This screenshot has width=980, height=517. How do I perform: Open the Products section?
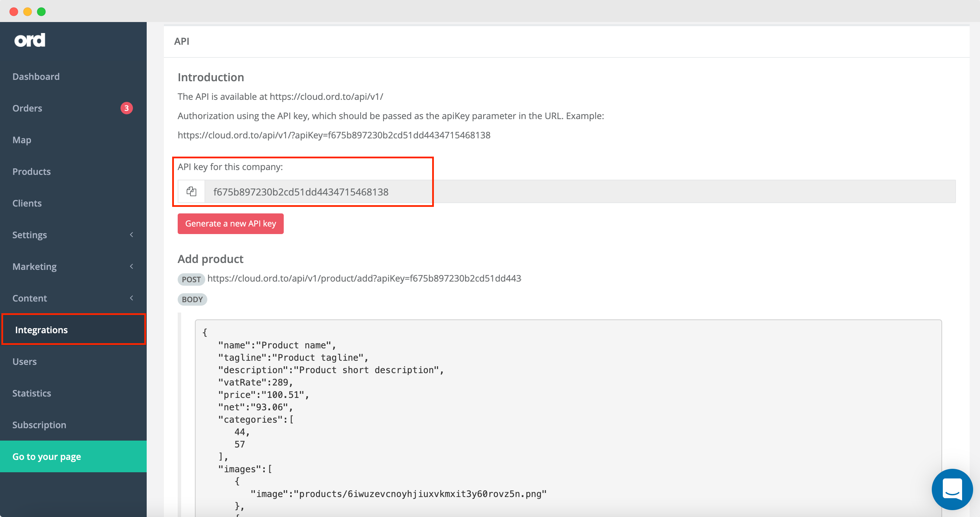(x=32, y=171)
